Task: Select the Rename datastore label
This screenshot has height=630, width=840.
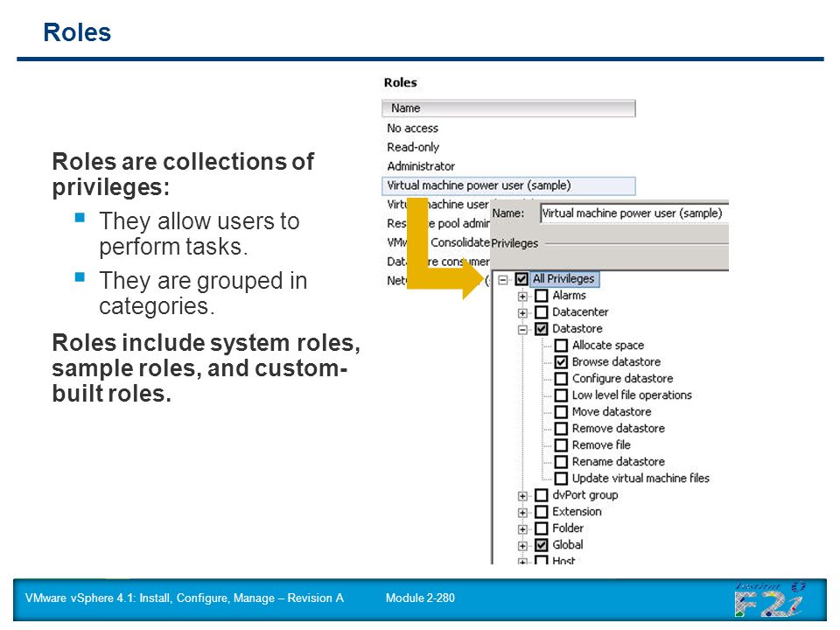Action: [619, 462]
